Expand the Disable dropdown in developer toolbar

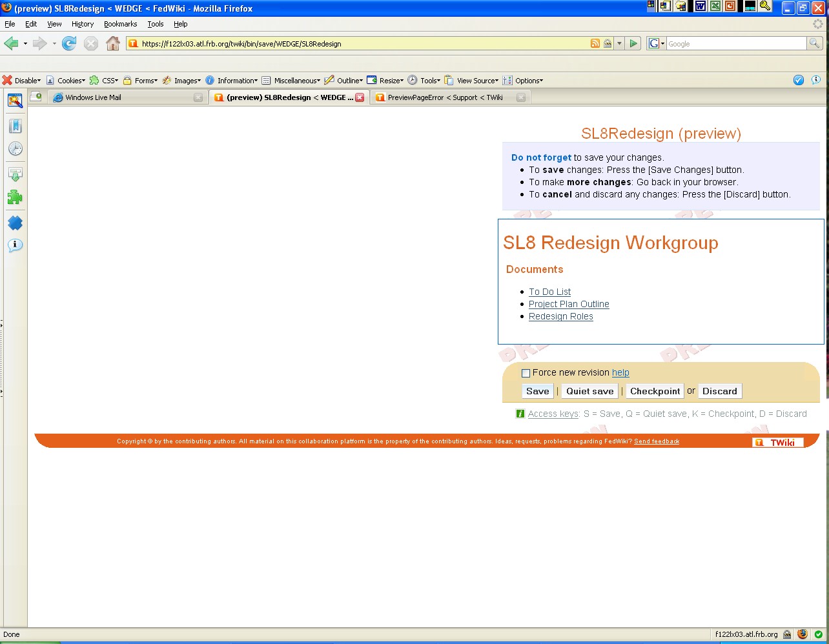pyautogui.click(x=22, y=81)
